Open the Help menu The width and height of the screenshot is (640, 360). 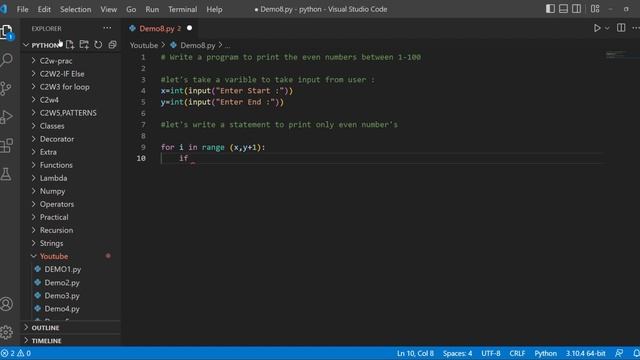coord(214,9)
